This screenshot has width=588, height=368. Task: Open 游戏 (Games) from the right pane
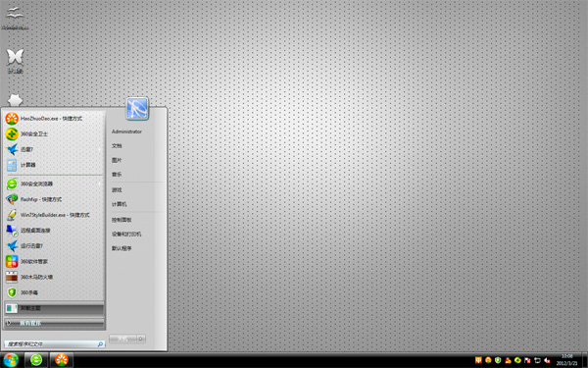[x=117, y=190]
